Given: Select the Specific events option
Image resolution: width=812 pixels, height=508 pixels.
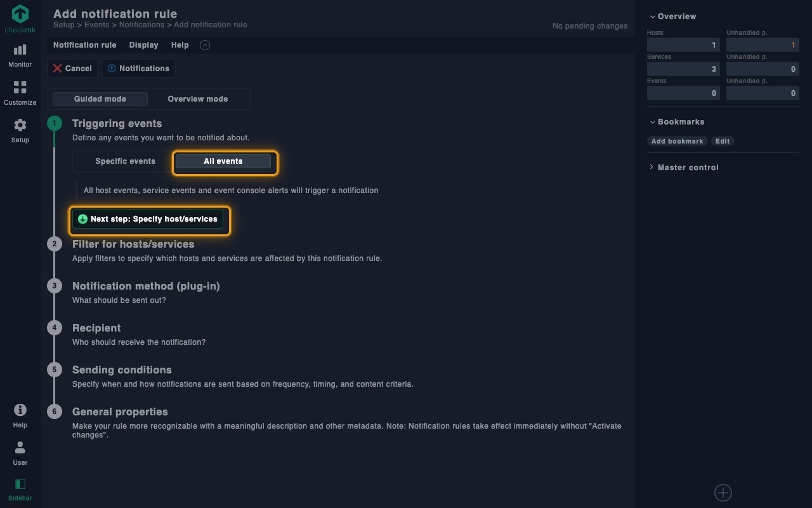Looking at the screenshot, I should coord(125,161).
